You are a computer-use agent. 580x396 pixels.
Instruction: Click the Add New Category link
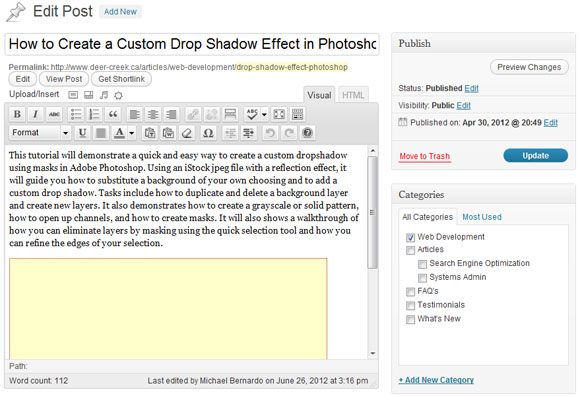pos(436,380)
